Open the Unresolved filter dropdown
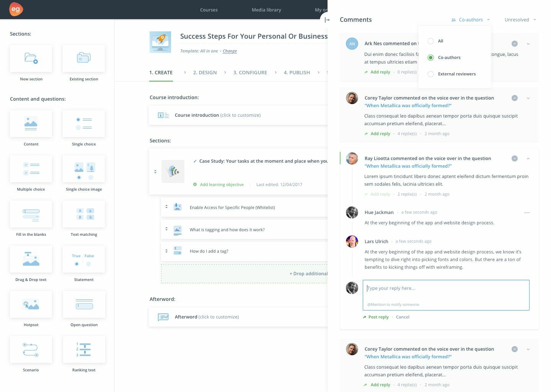Viewport: 551px width, 392px height. [520, 20]
